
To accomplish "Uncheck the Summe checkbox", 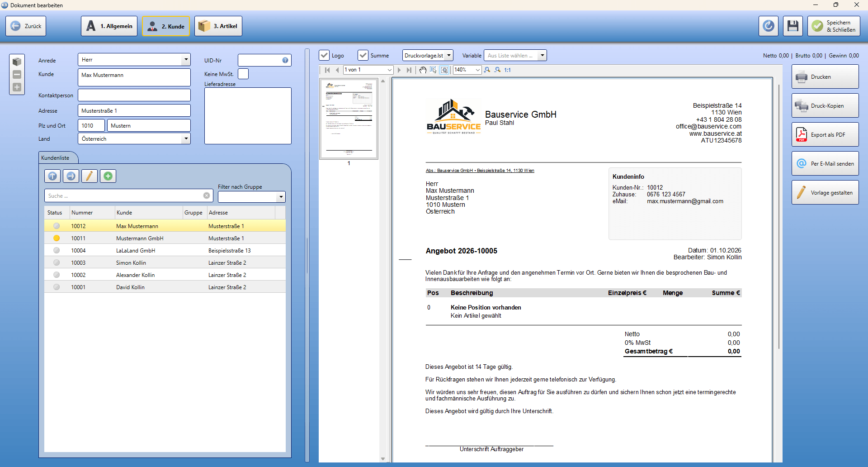I will (363, 55).
